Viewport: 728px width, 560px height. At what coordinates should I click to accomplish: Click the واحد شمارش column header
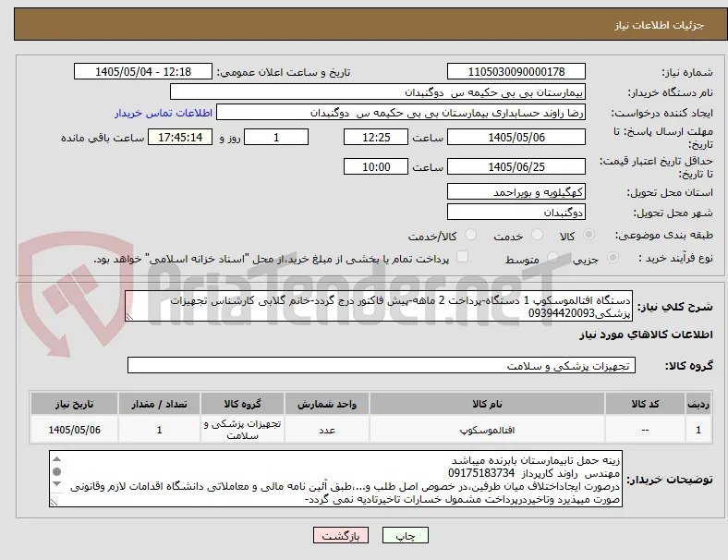[327, 404]
